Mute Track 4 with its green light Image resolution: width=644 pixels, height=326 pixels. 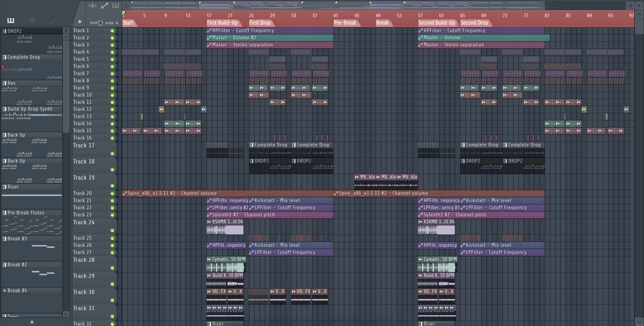pos(112,52)
